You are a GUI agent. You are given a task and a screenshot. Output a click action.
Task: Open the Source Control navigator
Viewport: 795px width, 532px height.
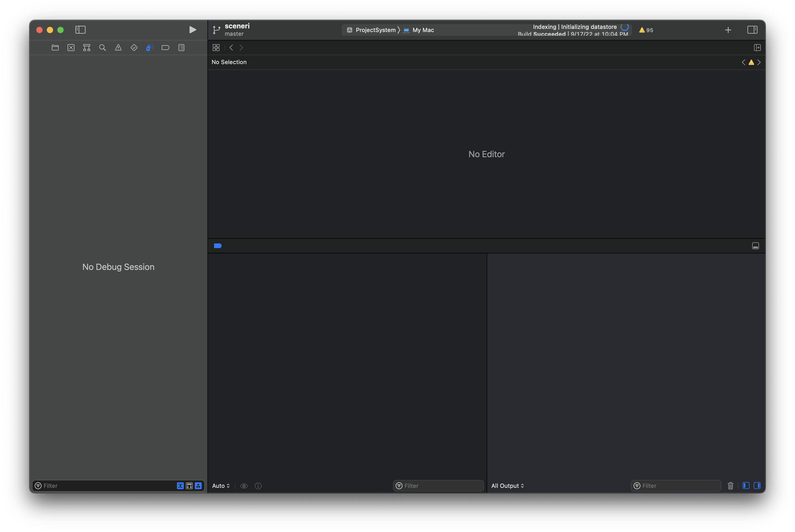tap(71, 48)
